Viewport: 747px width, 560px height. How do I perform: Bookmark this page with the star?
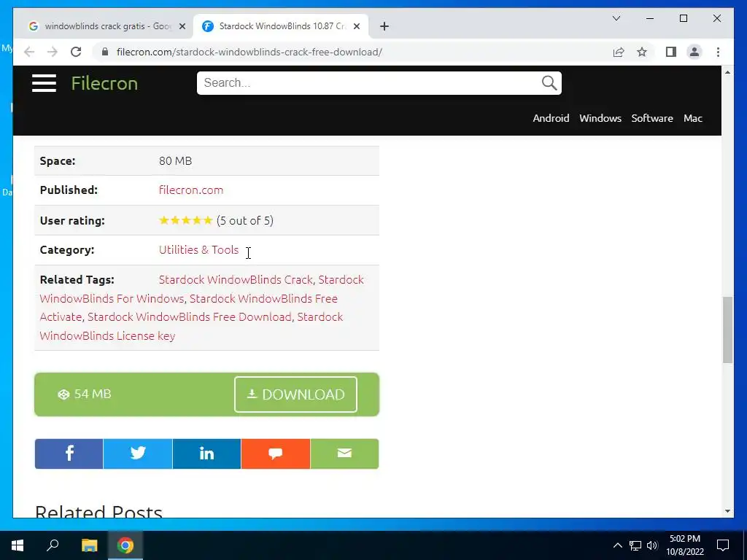(642, 52)
